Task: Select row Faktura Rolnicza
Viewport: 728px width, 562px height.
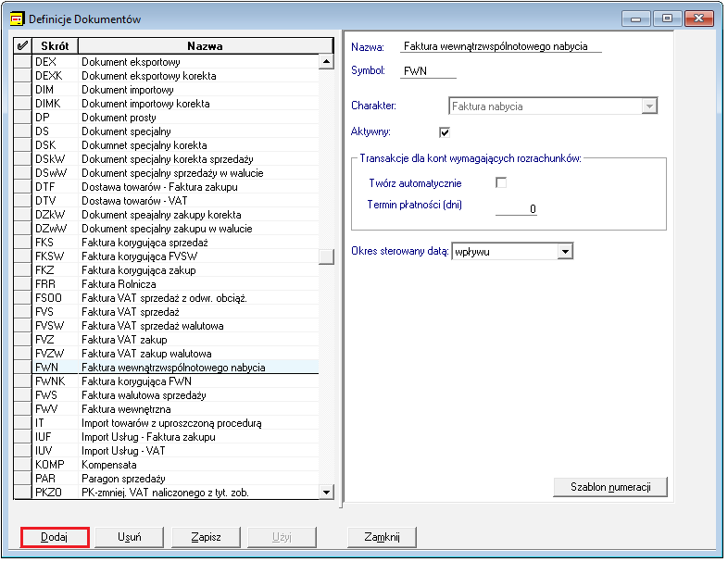Action: pos(175,284)
